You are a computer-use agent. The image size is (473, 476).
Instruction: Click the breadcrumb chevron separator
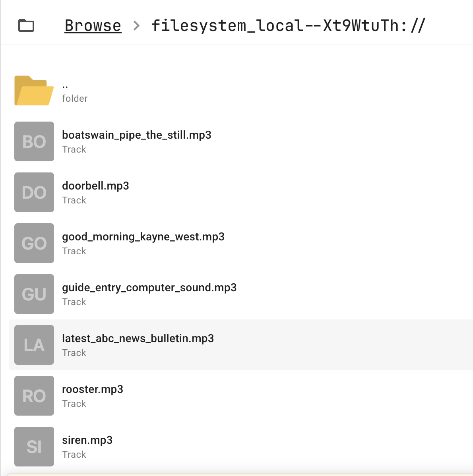click(137, 26)
